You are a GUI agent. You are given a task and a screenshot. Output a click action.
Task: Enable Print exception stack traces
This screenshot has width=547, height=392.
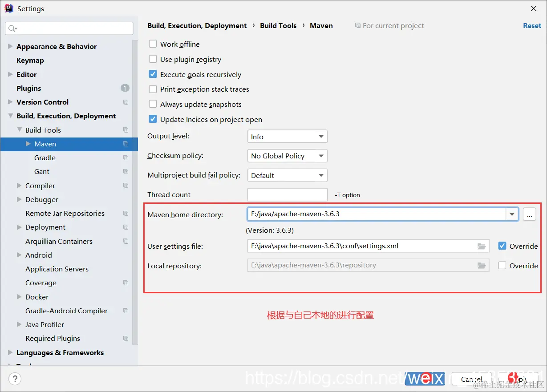[x=153, y=89]
